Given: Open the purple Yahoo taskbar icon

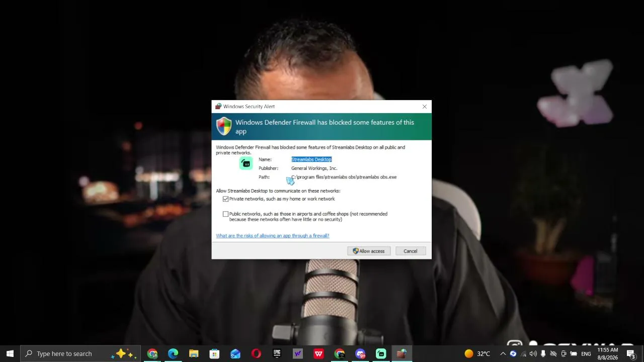Looking at the screenshot, I should pyautogui.click(x=298, y=353).
